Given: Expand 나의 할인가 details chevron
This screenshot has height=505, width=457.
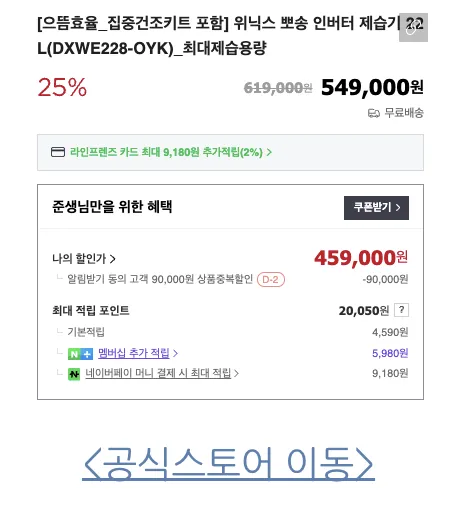Looking at the screenshot, I should [x=113, y=259].
